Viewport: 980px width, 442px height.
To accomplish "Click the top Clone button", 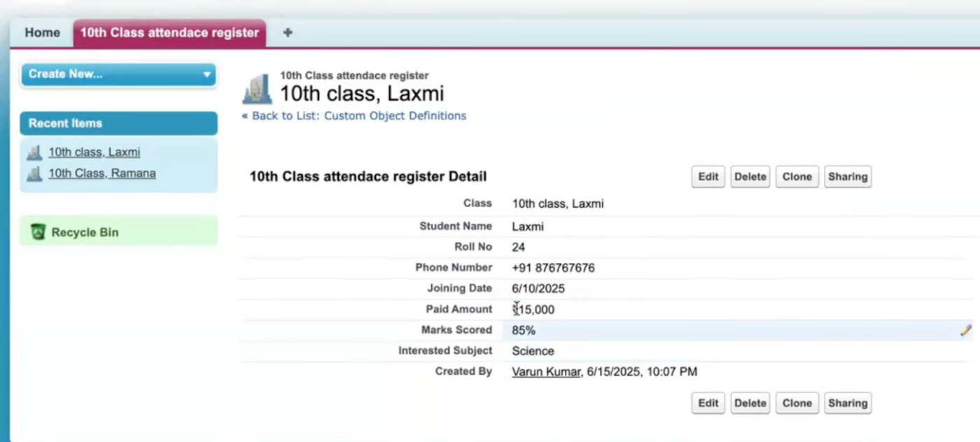I will (x=797, y=177).
